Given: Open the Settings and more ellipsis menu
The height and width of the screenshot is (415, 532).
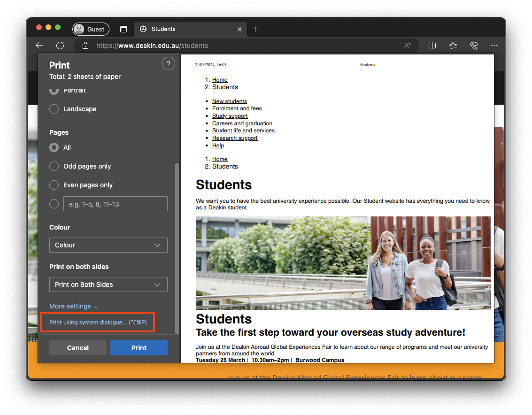Looking at the screenshot, I should (494, 46).
